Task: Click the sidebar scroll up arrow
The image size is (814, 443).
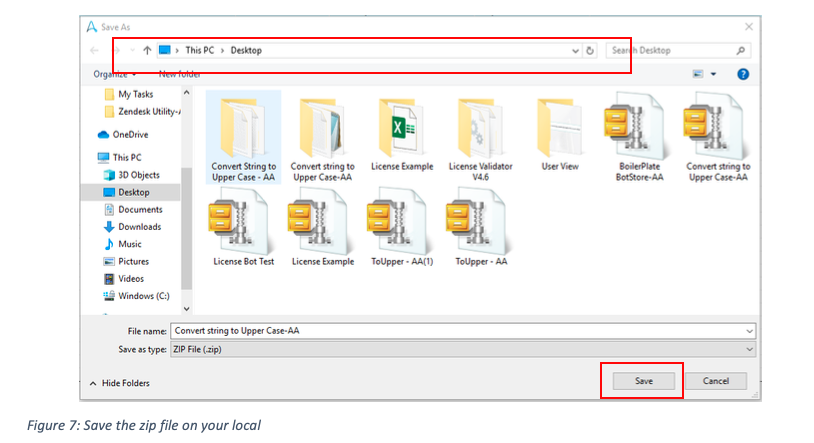Action: [x=186, y=92]
